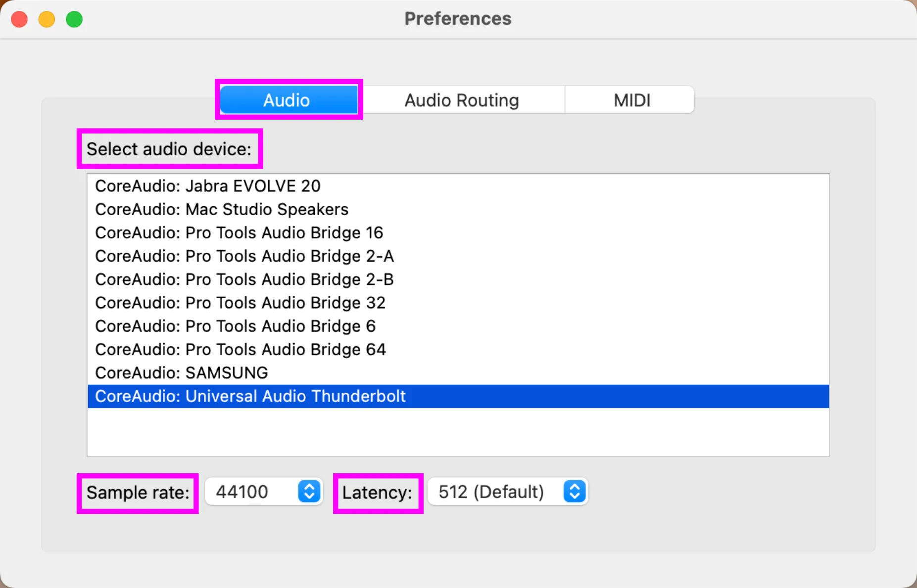
Task: Select Pro Tools Audio Bridge 16
Action: pyautogui.click(x=239, y=232)
